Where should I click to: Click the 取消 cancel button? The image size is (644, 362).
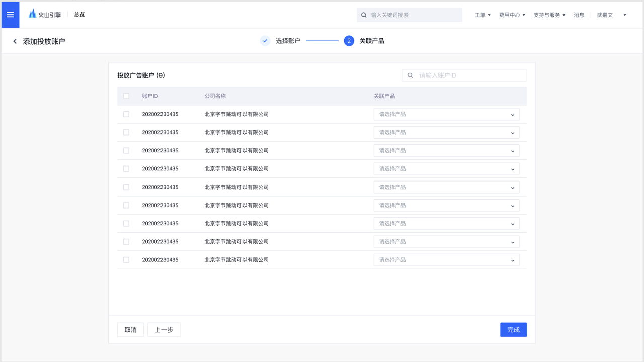(131, 330)
